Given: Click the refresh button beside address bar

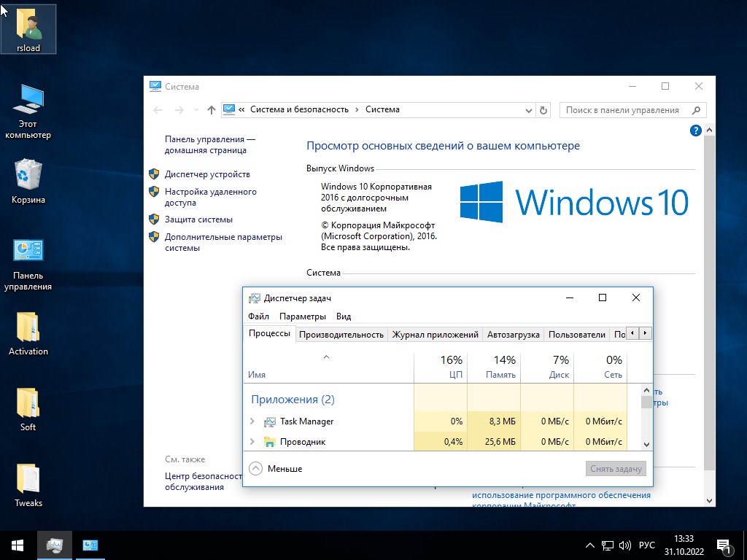Looking at the screenshot, I should pos(543,110).
